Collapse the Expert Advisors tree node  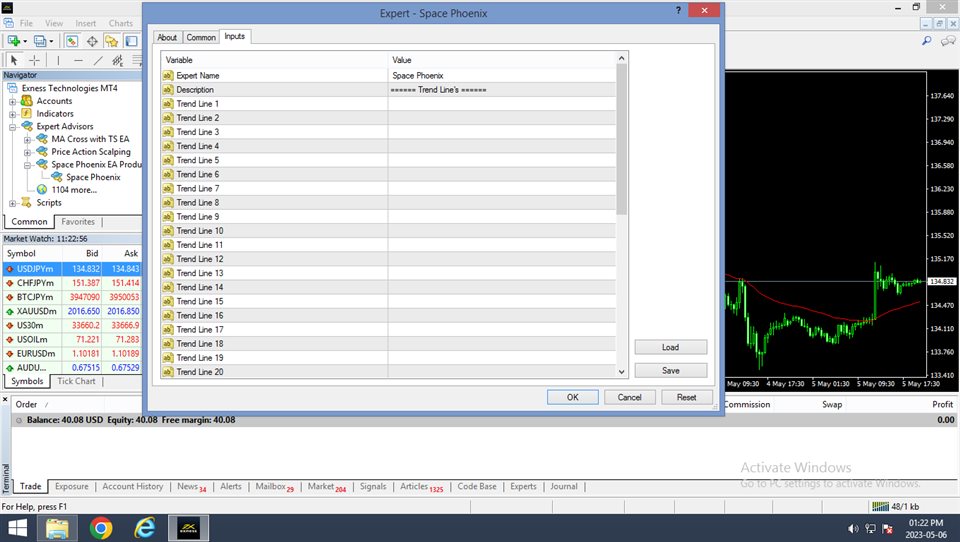12,127
